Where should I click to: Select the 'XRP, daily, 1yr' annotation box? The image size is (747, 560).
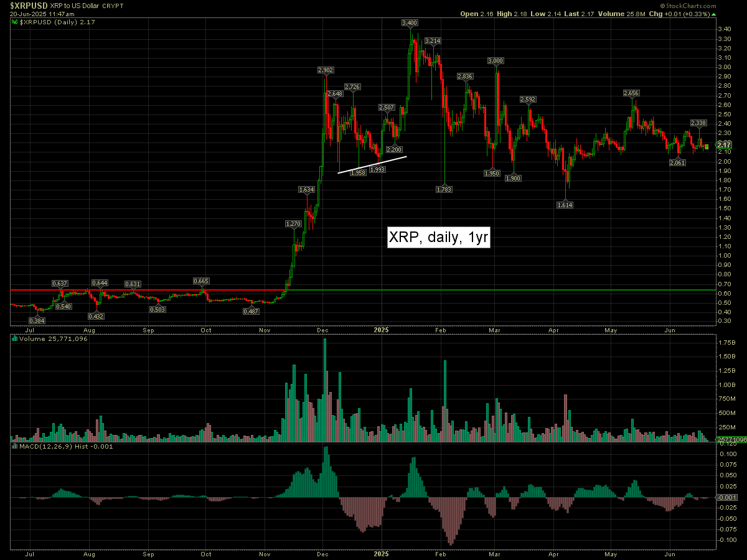439,237
